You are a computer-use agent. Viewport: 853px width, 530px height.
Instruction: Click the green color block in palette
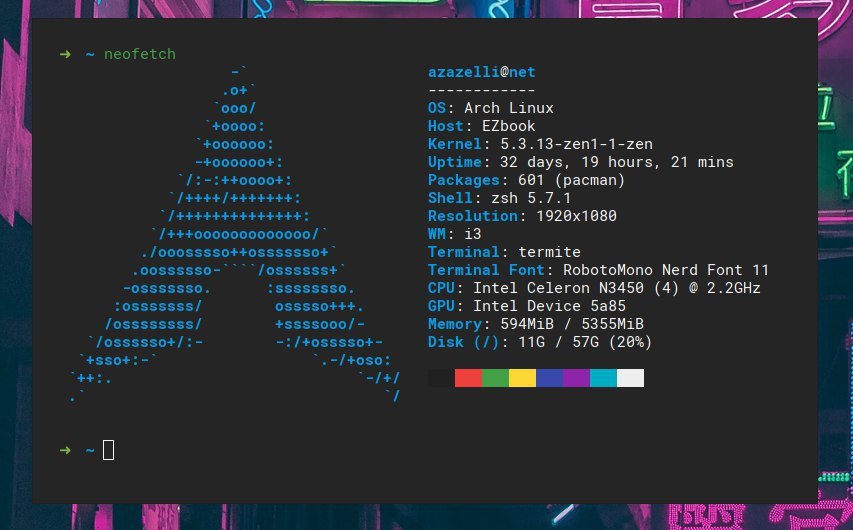496,378
